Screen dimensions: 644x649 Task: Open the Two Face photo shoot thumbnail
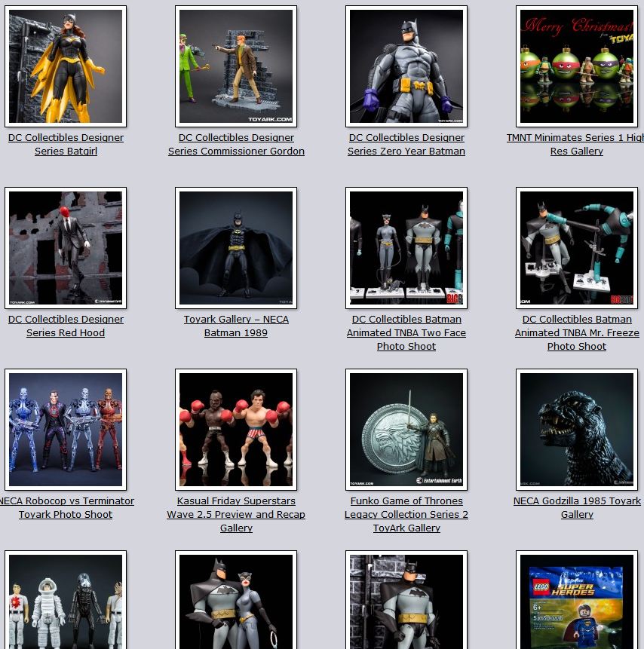pyautogui.click(x=406, y=248)
